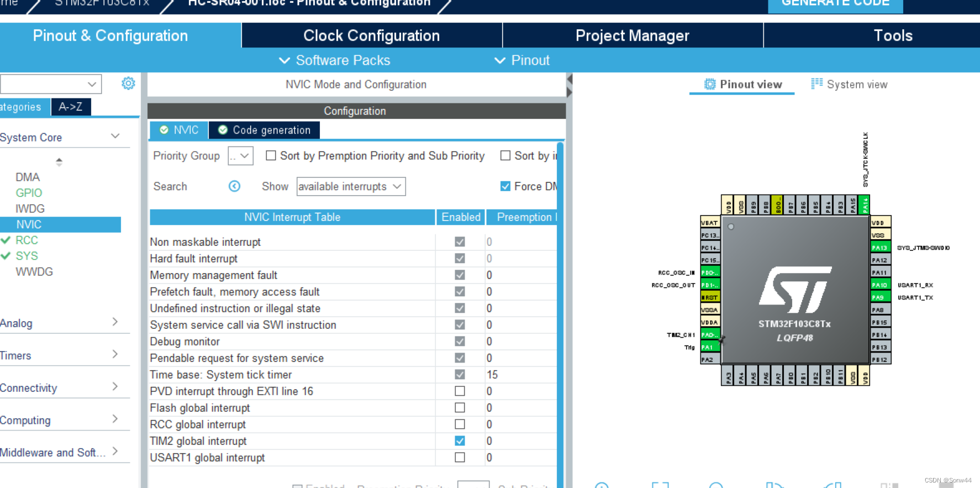Click the PA9 USART1_TX pin

click(x=880, y=297)
